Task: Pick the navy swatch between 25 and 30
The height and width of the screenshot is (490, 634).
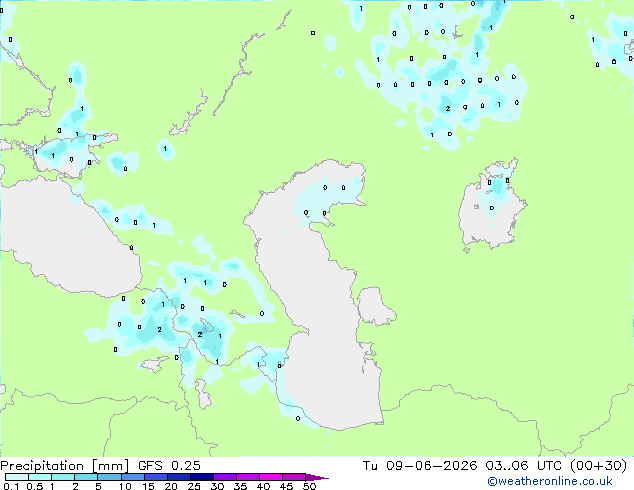Action: pos(201,477)
